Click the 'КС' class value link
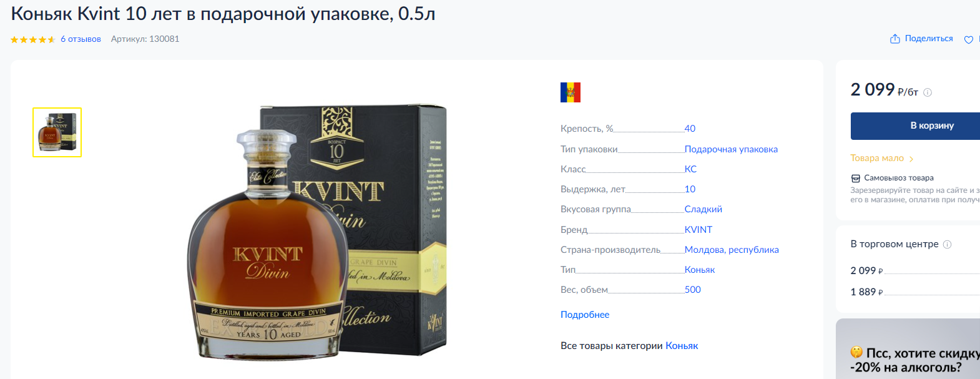The height and width of the screenshot is (379, 980). [690, 169]
